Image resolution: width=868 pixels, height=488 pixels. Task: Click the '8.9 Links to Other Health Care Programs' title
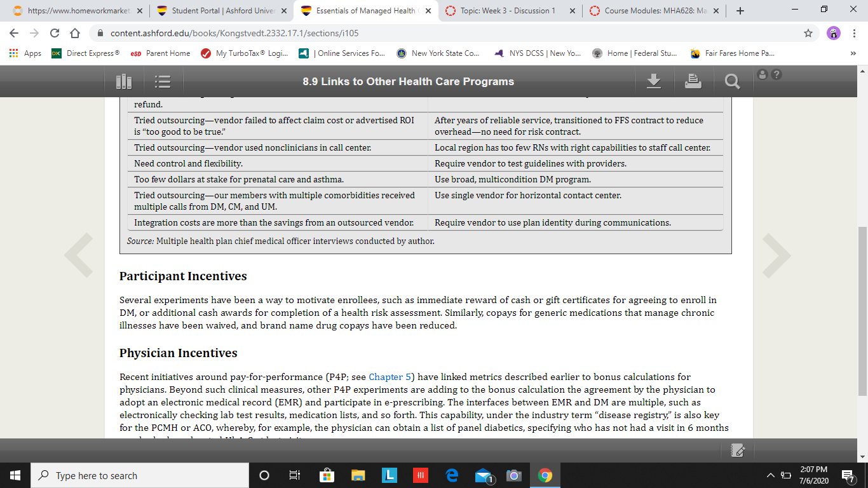409,81
